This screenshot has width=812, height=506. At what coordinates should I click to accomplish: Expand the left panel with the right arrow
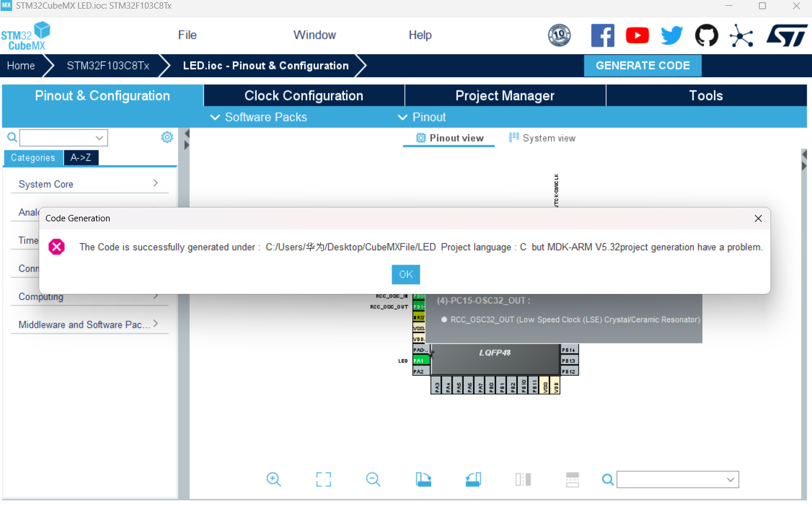coord(187,145)
